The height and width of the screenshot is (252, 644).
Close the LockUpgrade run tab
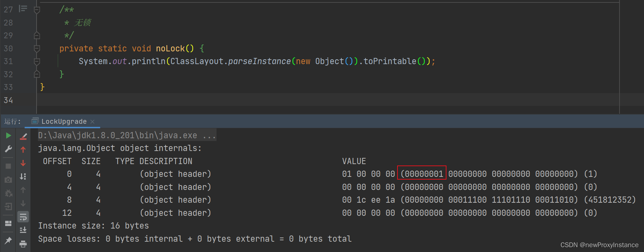click(x=92, y=122)
